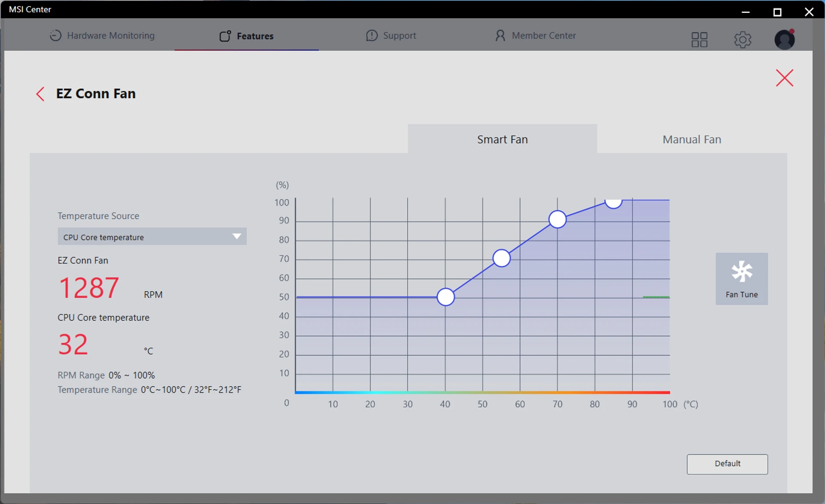
Task: Open the settings gear icon
Action: click(x=742, y=40)
